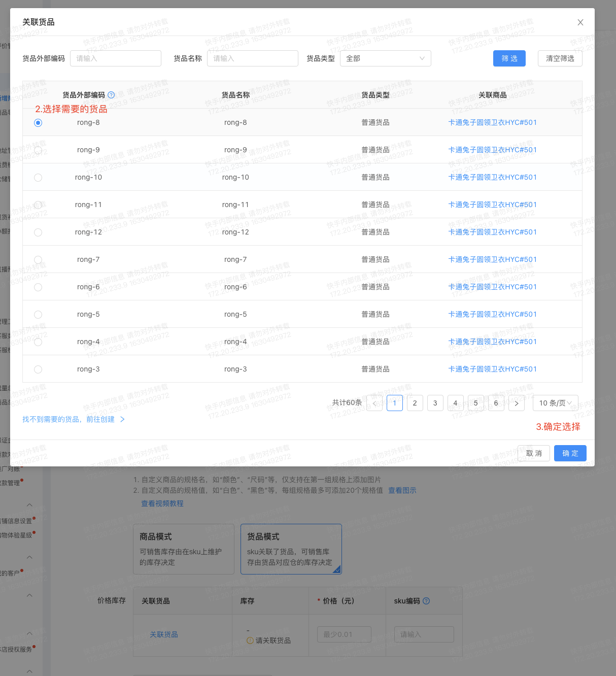Go to page 3 in pagination
The width and height of the screenshot is (616, 676).
pos(435,403)
